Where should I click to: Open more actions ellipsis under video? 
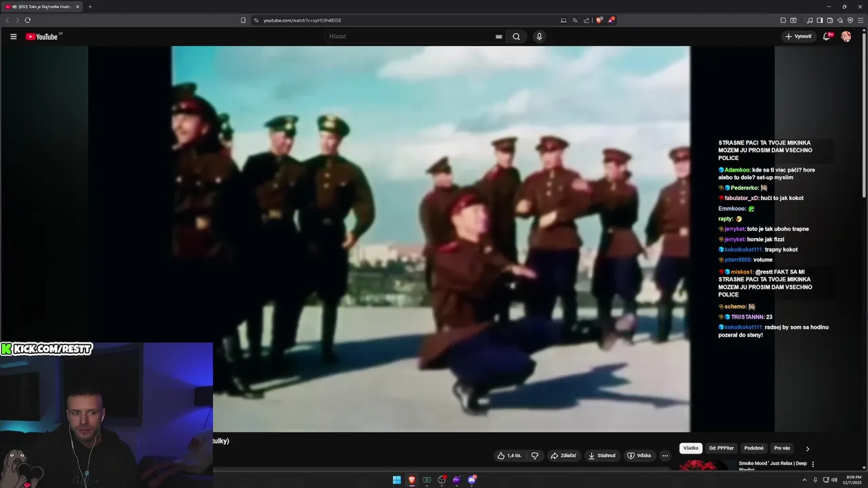click(665, 455)
